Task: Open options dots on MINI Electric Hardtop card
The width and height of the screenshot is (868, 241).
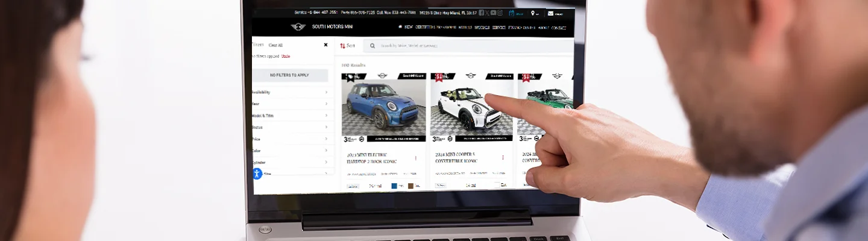Action: (x=415, y=158)
